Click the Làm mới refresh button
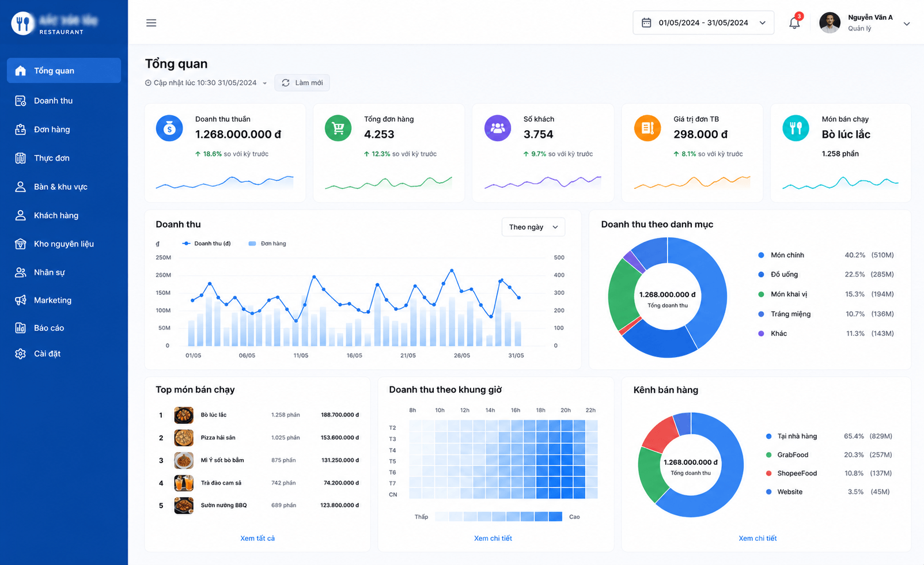924x565 pixels. (x=302, y=83)
